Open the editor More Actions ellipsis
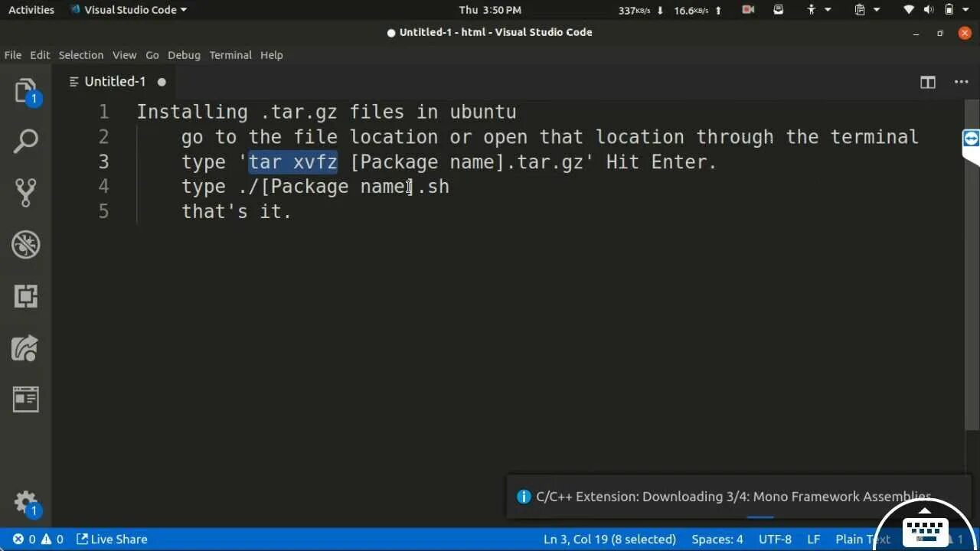 961,82
